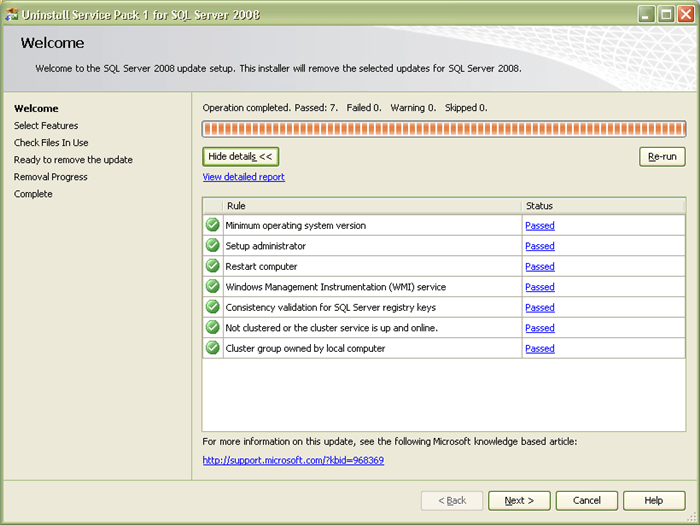Screen dimensions: 700x525
Task: Click 'Windows Management Instrumentation (WMI) service' text
Action: (x=336, y=287)
